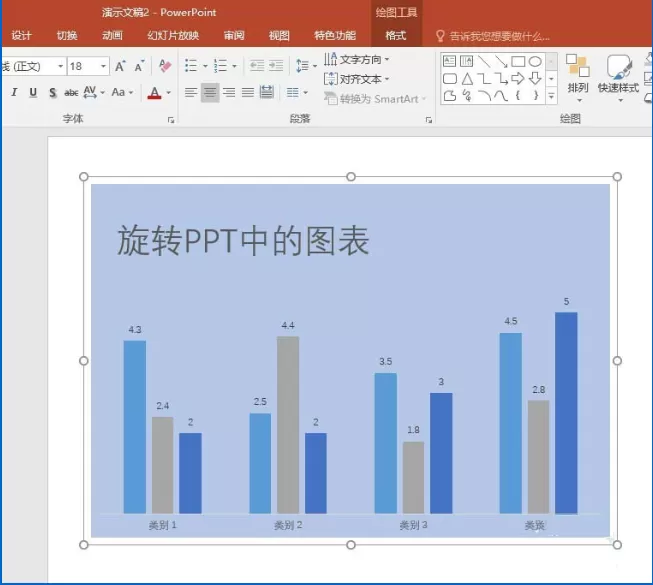Image resolution: width=653 pixels, height=585 pixels.
Task: Select the triangle shape
Action: pos(467,78)
